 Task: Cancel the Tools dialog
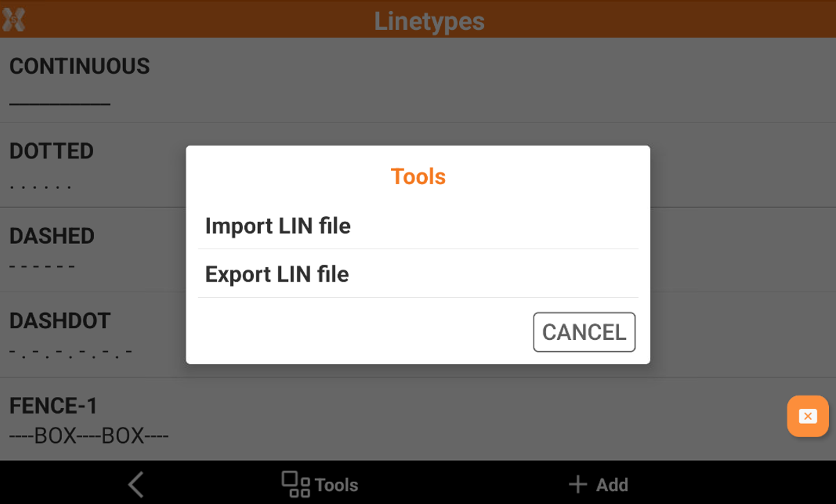click(584, 332)
